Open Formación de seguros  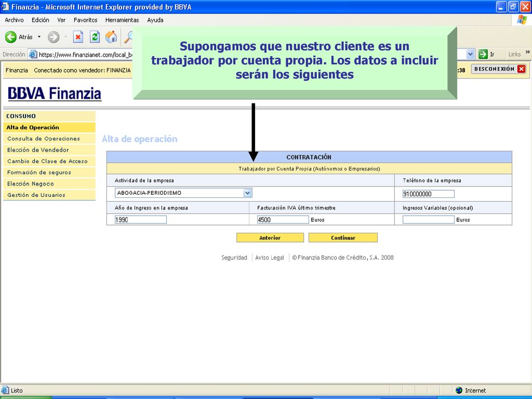pyautogui.click(x=49, y=172)
